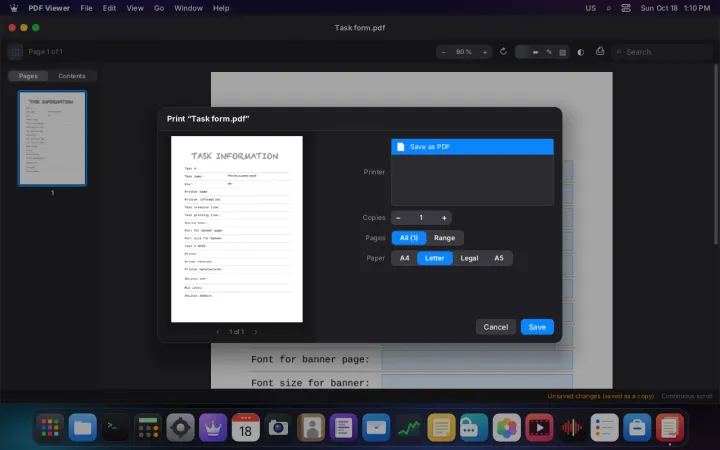Image resolution: width=720 pixels, height=450 pixels.
Task: Rotate the page with the rotate icon
Action: pyautogui.click(x=503, y=51)
